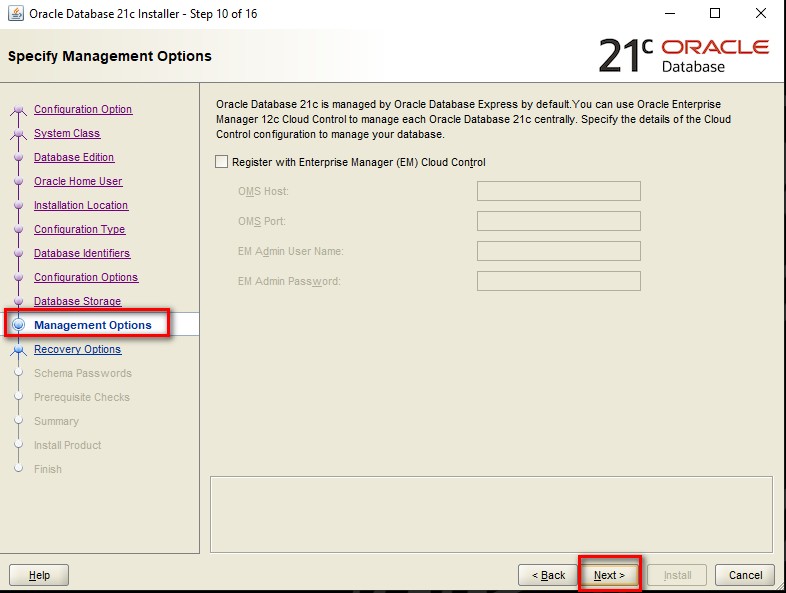Image resolution: width=786 pixels, height=593 pixels.
Task: Click the OMS Host input field
Action: (x=558, y=191)
